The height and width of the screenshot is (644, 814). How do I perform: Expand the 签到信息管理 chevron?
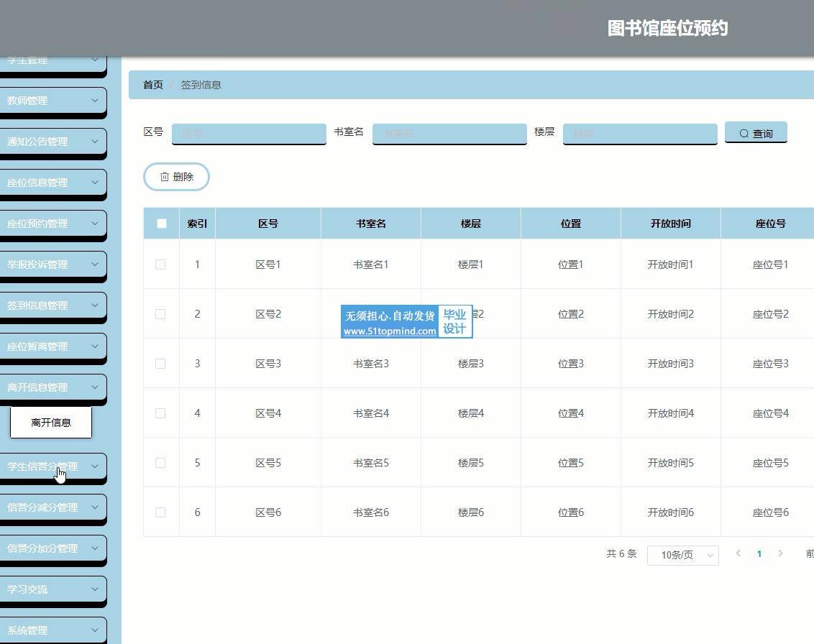[x=95, y=305]
